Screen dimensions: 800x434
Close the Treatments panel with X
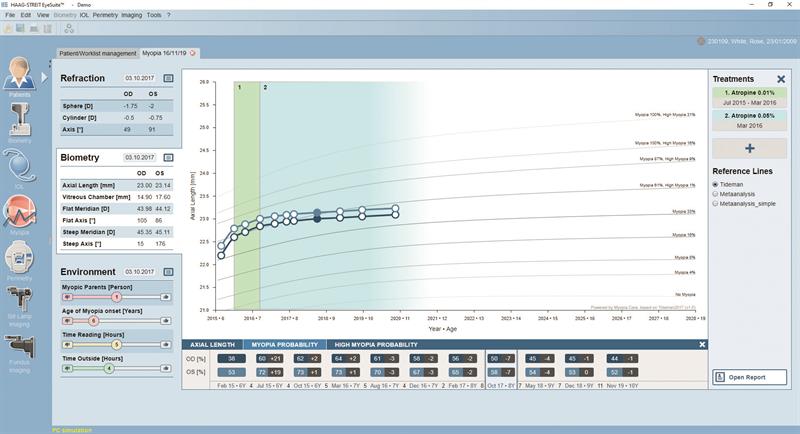click(x=781, y=79)
